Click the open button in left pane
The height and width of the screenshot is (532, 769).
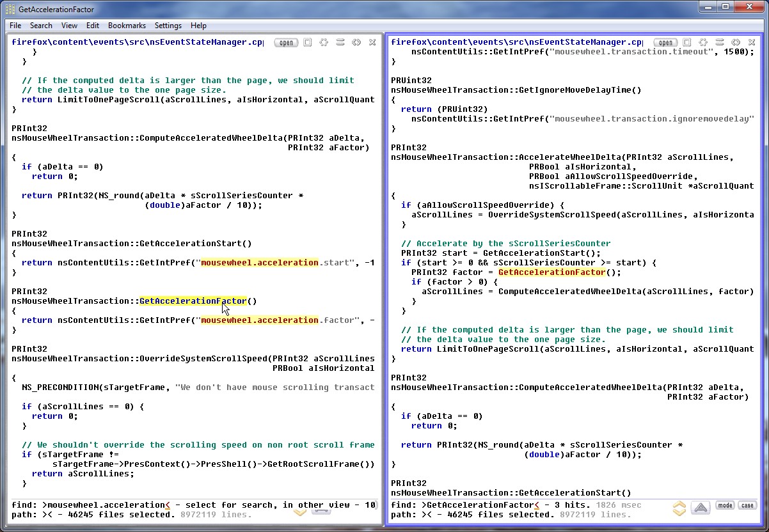pos(286,43)
